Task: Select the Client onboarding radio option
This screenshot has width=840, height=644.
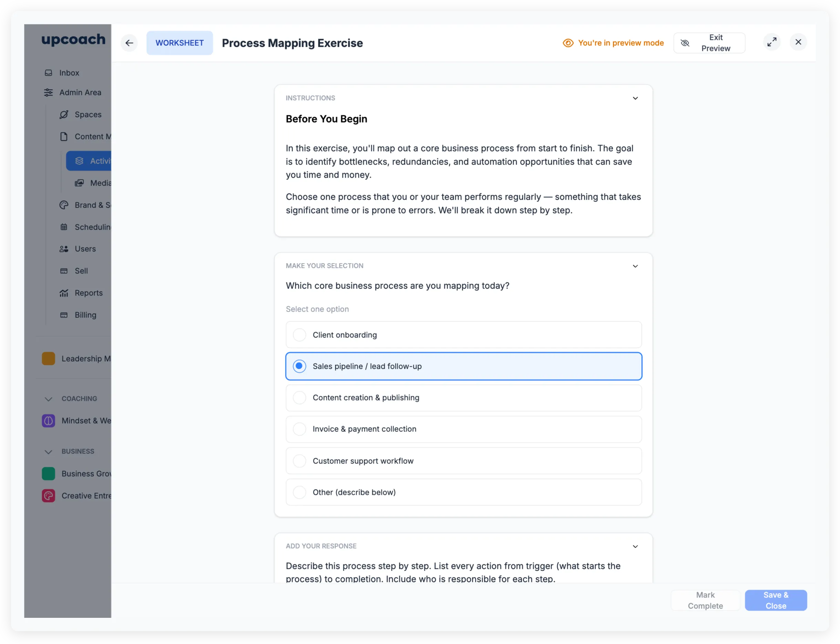Action: 299,335
